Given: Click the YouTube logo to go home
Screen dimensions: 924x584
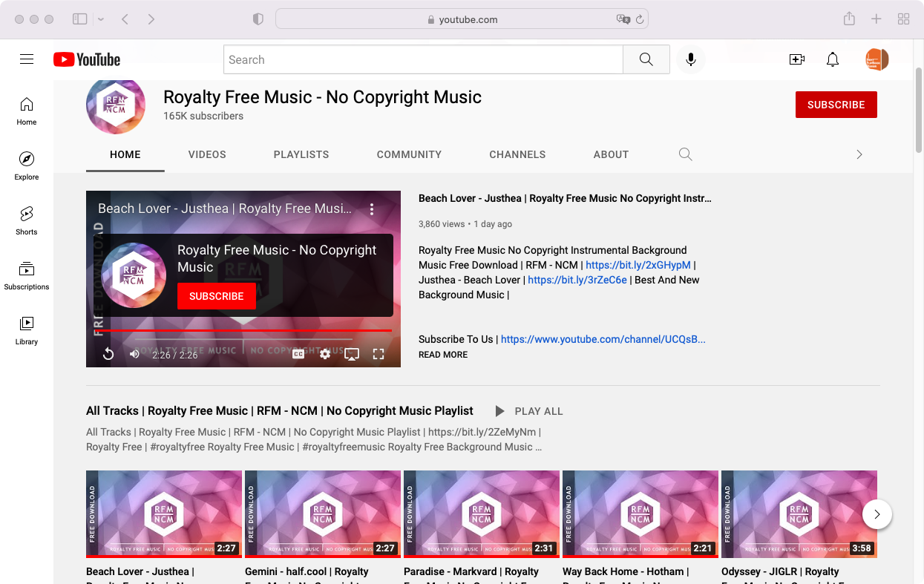Looking at the screenshot, I should [x=86, y=59].
